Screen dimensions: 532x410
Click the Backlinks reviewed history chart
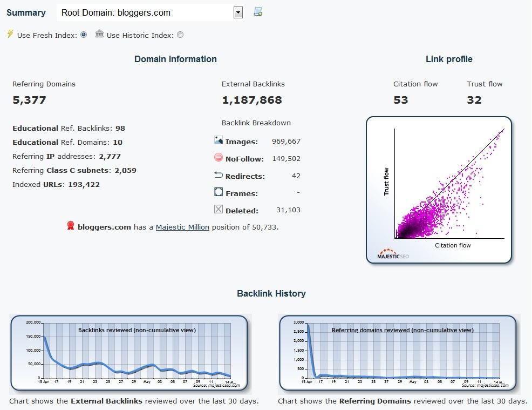click(x=129, y=353)
